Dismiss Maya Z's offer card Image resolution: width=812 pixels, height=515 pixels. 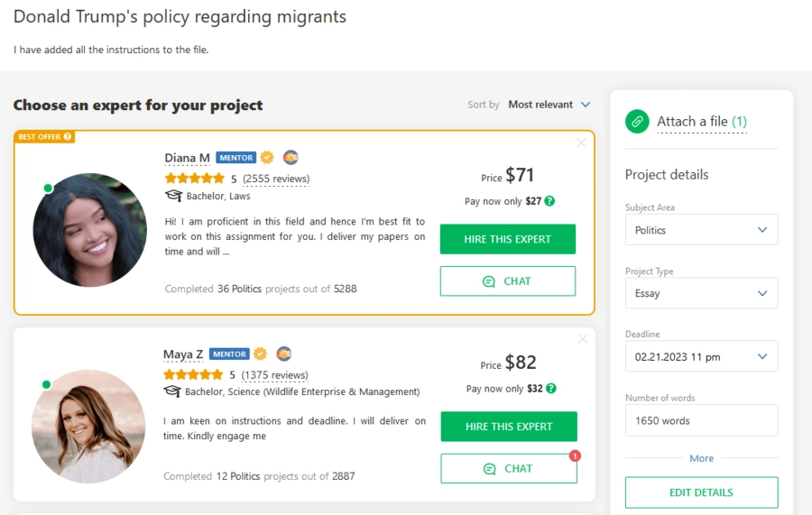[x=583, y=339]
